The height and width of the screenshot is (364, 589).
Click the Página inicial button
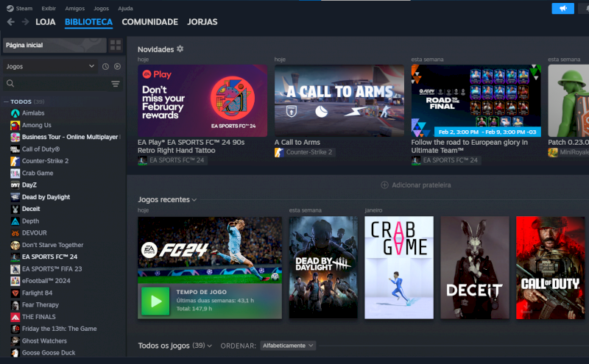(x=54, y=46)
